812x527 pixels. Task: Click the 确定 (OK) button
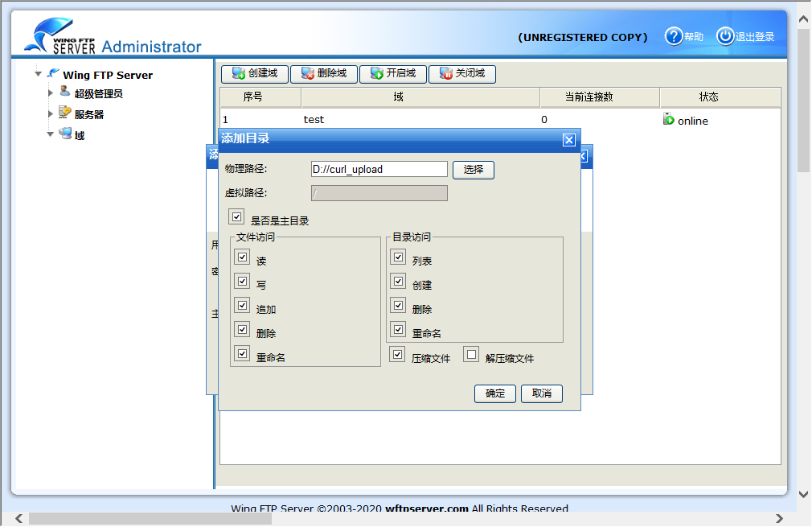tap(494, 393)
